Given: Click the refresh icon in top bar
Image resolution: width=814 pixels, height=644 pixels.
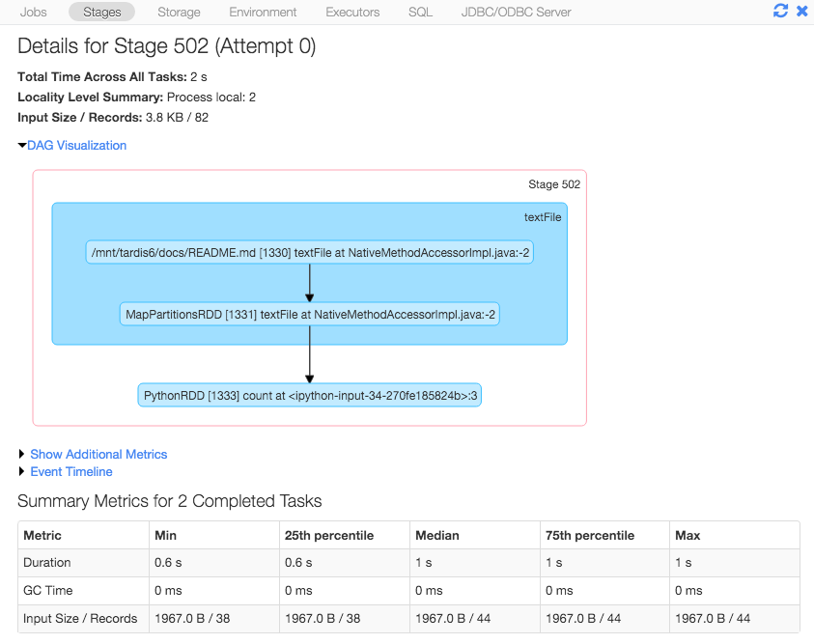Looking at the screenshot, I should 780,12.
